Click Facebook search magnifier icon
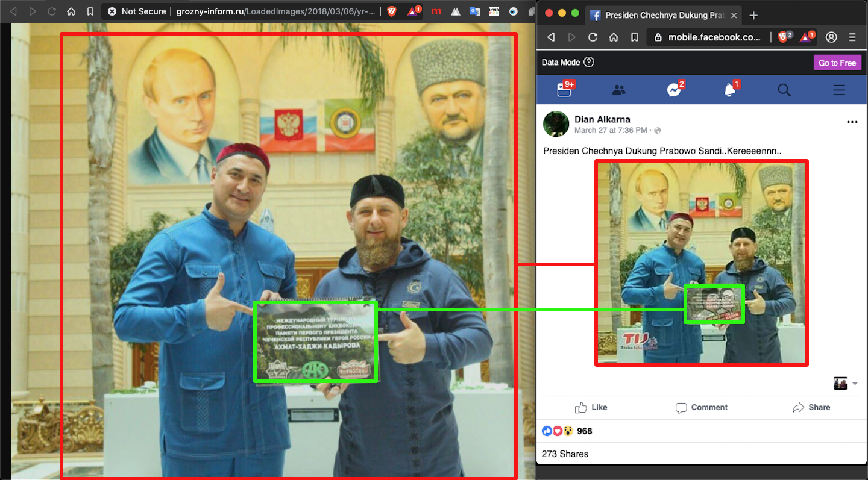 [784, 90]
